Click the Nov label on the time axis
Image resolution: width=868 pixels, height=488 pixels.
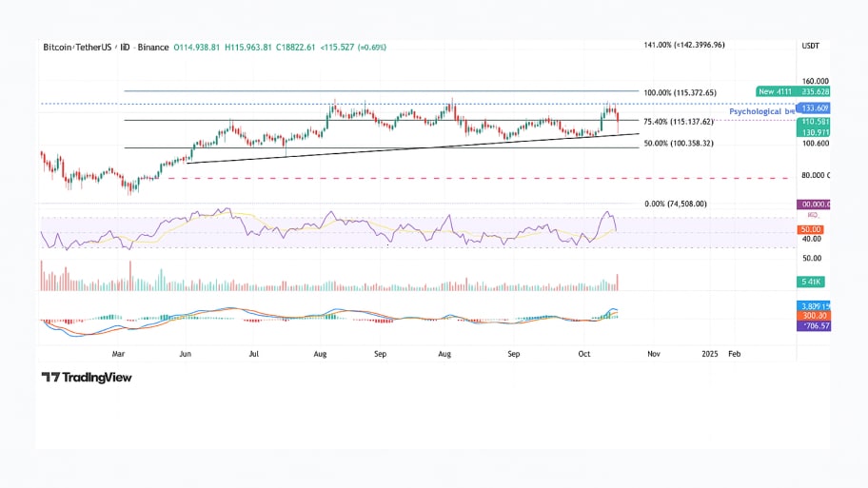[652, 353]
